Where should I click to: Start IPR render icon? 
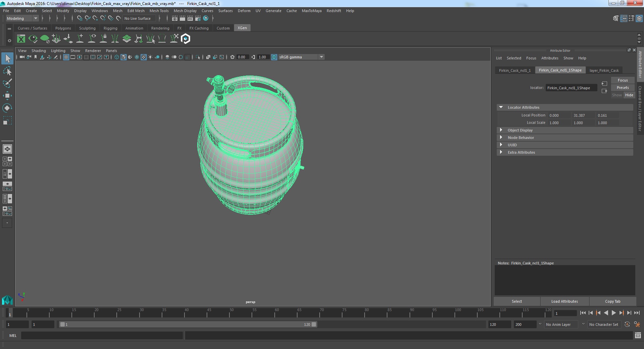190,18
